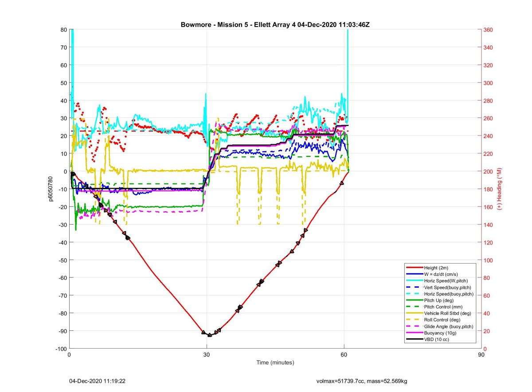532x392 pixels.
Task: Click the "-100" tick on the left axis
Action: [61, 349]
